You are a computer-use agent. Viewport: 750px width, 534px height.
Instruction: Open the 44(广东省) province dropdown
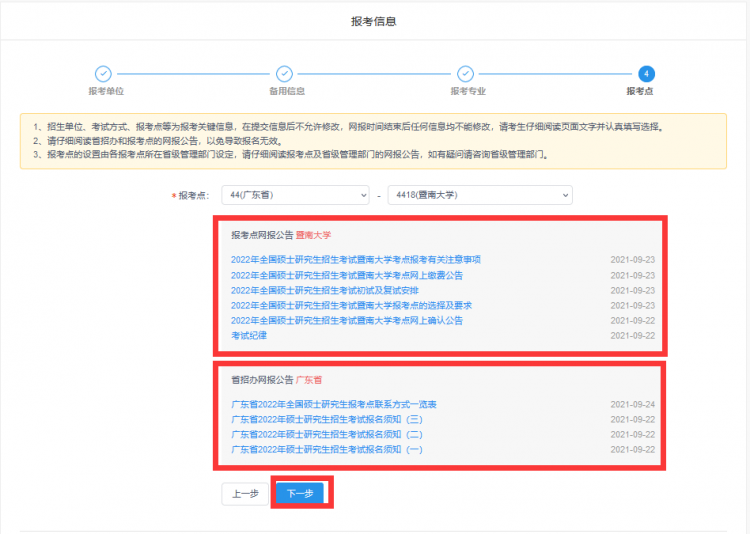[295, 195]
